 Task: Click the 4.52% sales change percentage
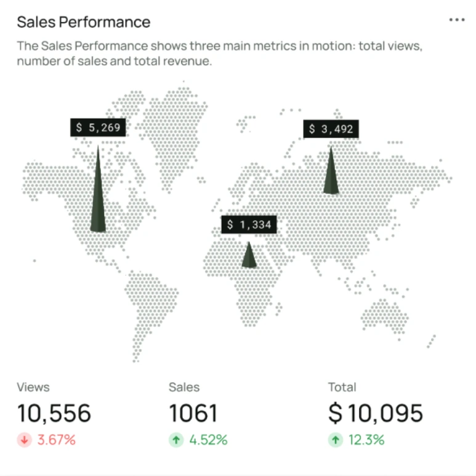click(209, 440)
